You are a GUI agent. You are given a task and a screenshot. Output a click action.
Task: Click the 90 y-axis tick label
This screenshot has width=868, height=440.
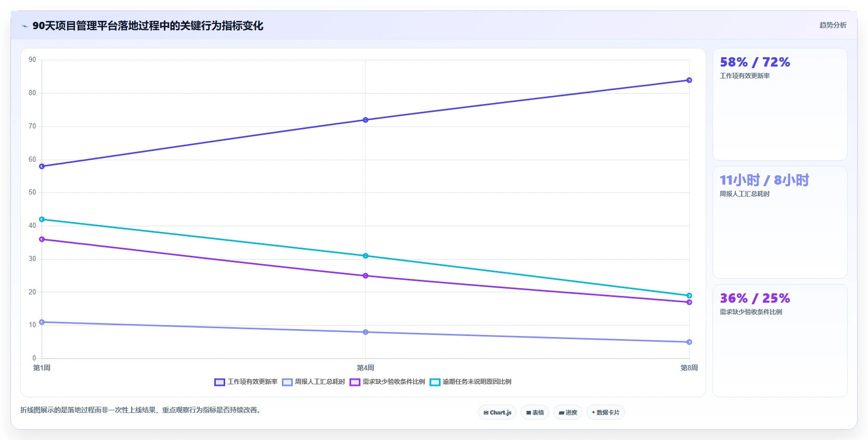(32, 60)
